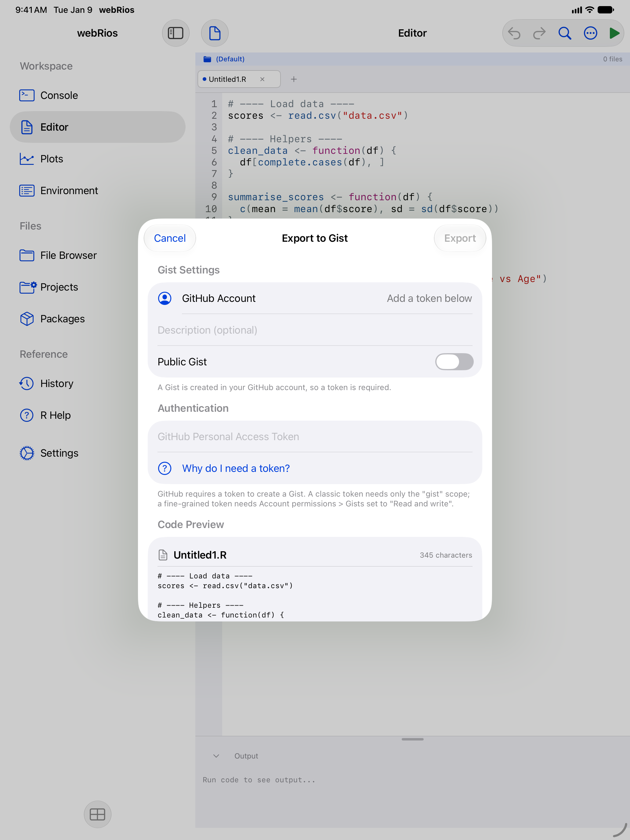630x840 pixels.
Task: Click Untitled1.R file name in Code Preview
Action: (x=200, y=555)
